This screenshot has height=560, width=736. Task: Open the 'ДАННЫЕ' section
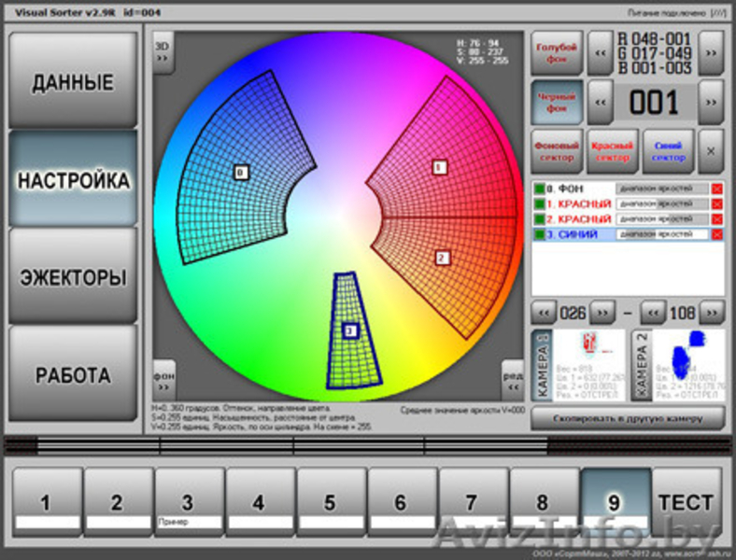coord(73,82)
